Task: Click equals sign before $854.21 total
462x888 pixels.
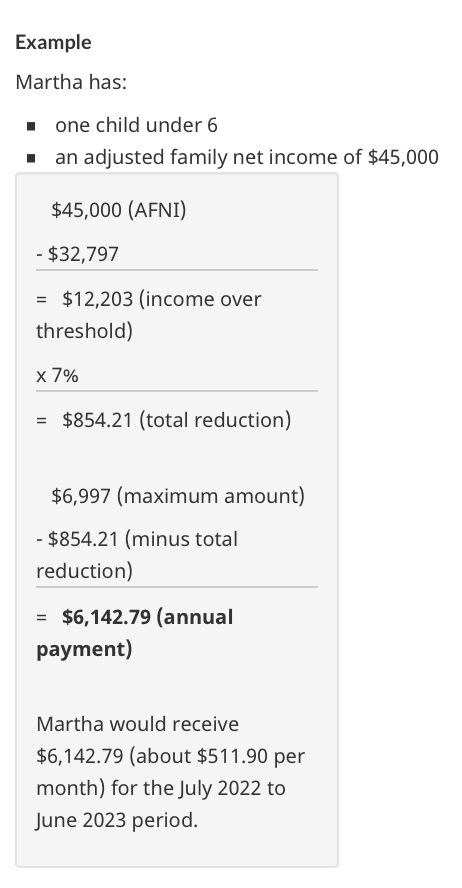Action: (41, 420)
